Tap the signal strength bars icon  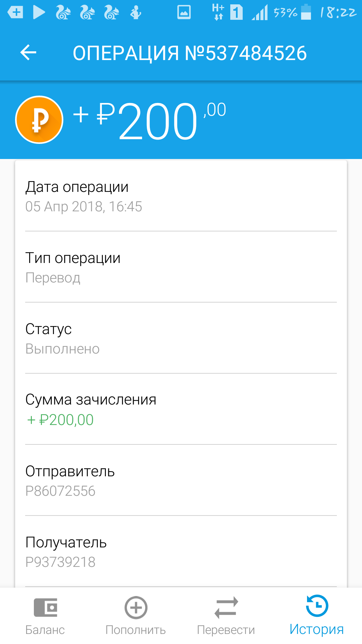click(260, 12)
